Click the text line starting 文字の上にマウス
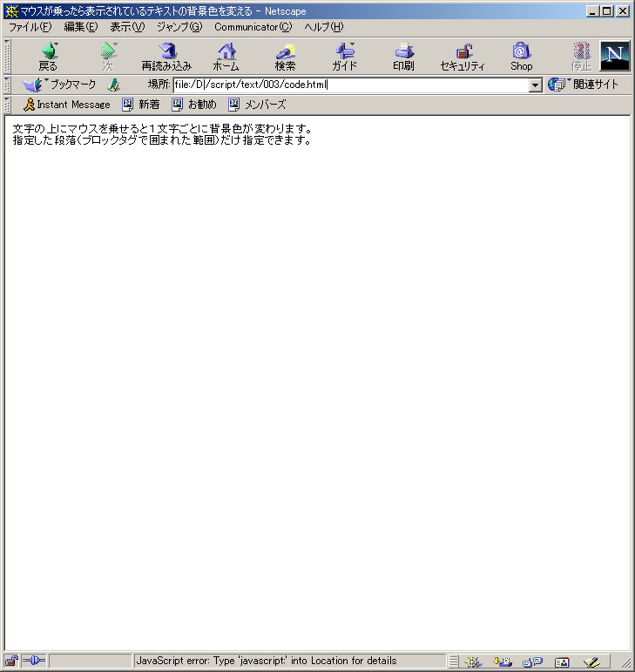 163,129
